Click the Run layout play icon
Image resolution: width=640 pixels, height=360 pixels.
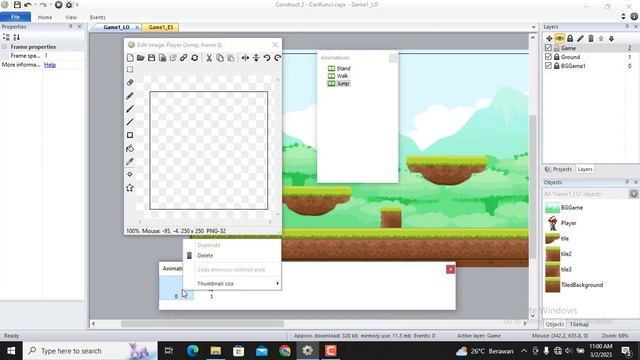click(x=58, y=5)
